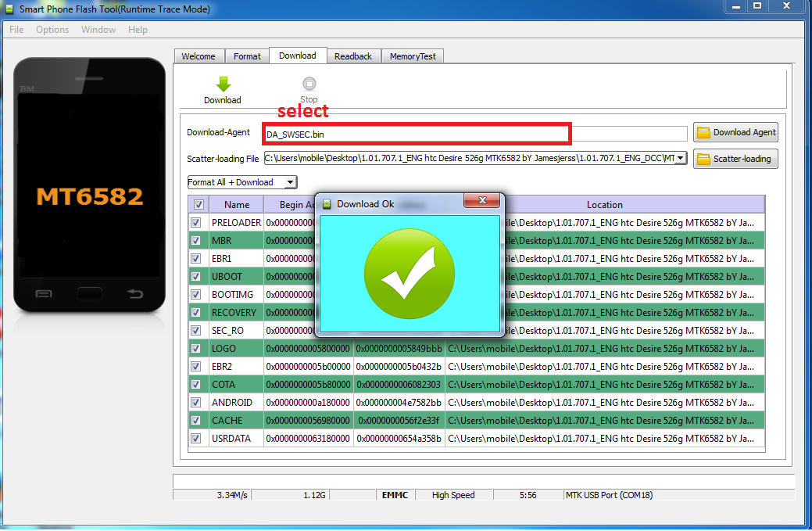Expand the Scatter-loading File path dropdown
This screenshot has width=812, height=531.
coord(681,158)
